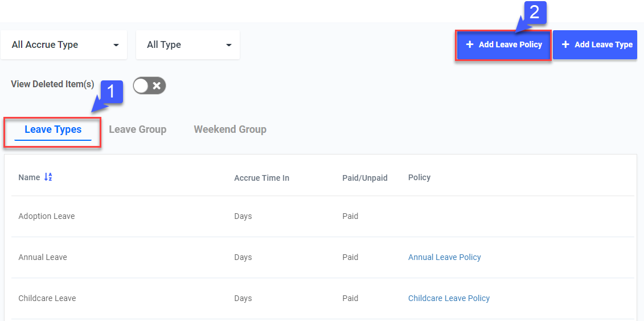This screenshot has height=321, width=644.
Task: Click the plus icon on Add Leave Type
Action: click(565, 44)
